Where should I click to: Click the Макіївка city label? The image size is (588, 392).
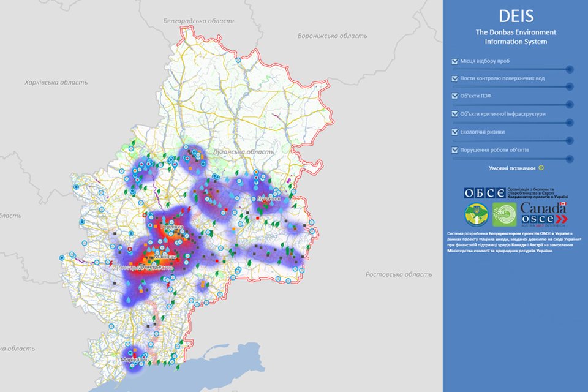(165, 257)
